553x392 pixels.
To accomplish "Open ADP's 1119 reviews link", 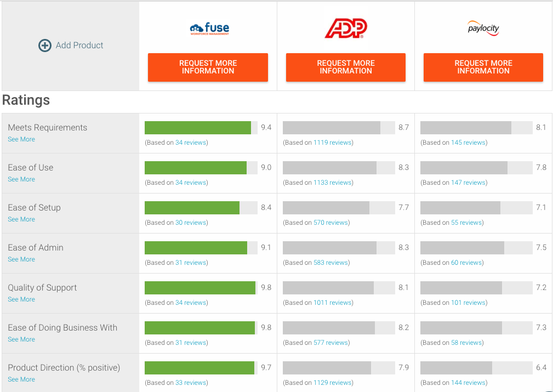I will pyautogui.click(x=332, y=143).
